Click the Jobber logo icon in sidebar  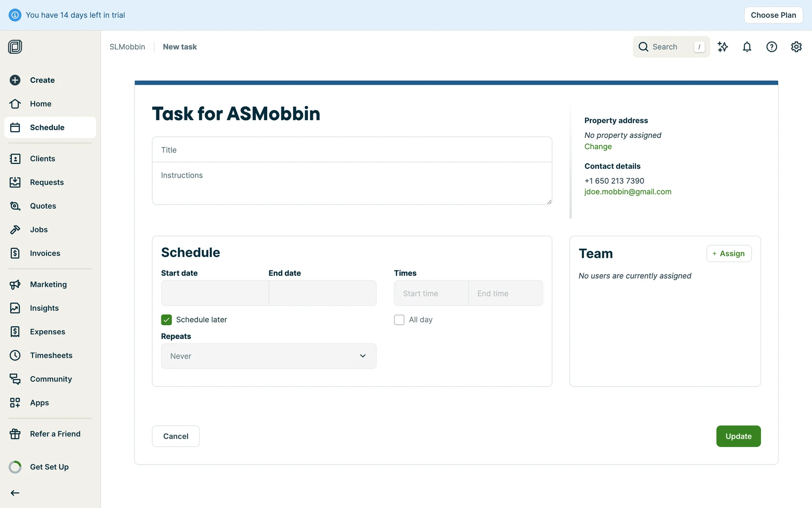(x=15, y=47)
